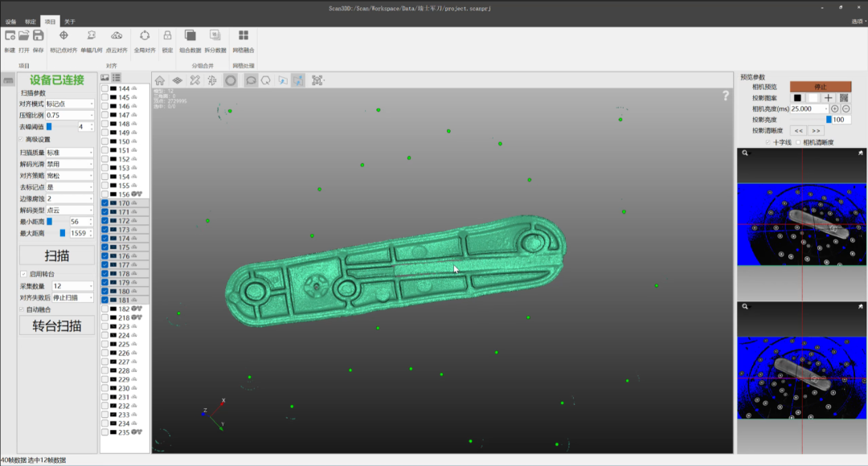Click the crossed-tools icon in viewport toolbar
The image size is (868, 466).
tap(194, 81)
